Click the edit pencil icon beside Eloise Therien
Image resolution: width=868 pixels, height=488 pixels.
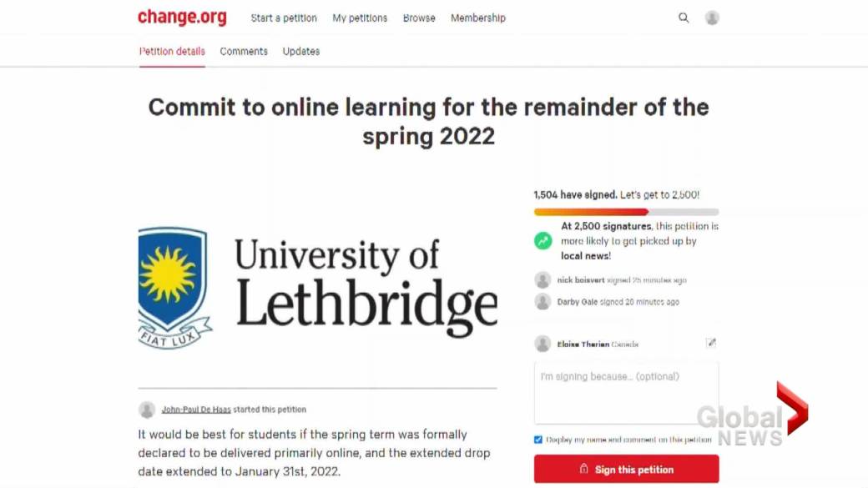tap(711, 343)
